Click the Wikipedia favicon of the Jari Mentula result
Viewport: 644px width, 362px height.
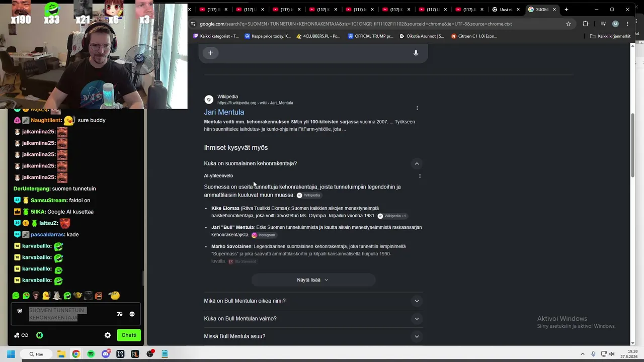(x=209, y=100)
